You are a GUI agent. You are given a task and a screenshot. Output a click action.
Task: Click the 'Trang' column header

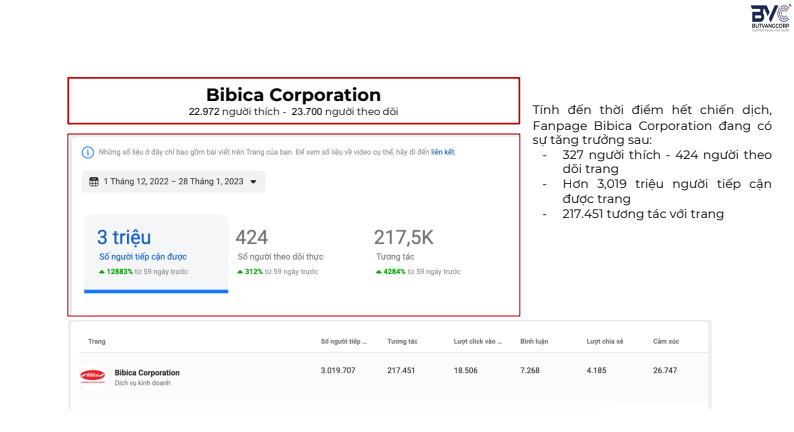(97, 341)
